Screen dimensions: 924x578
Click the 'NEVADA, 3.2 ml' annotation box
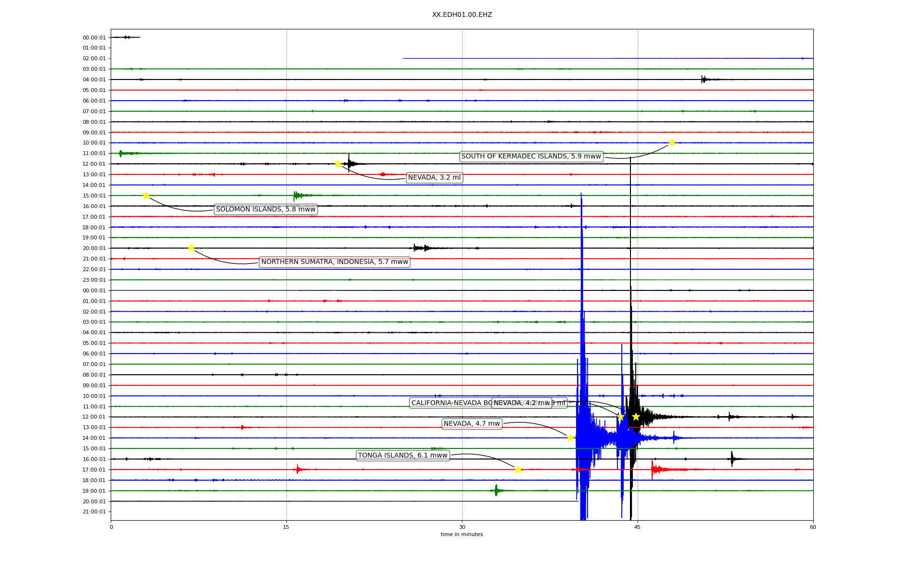click(434, 178)
